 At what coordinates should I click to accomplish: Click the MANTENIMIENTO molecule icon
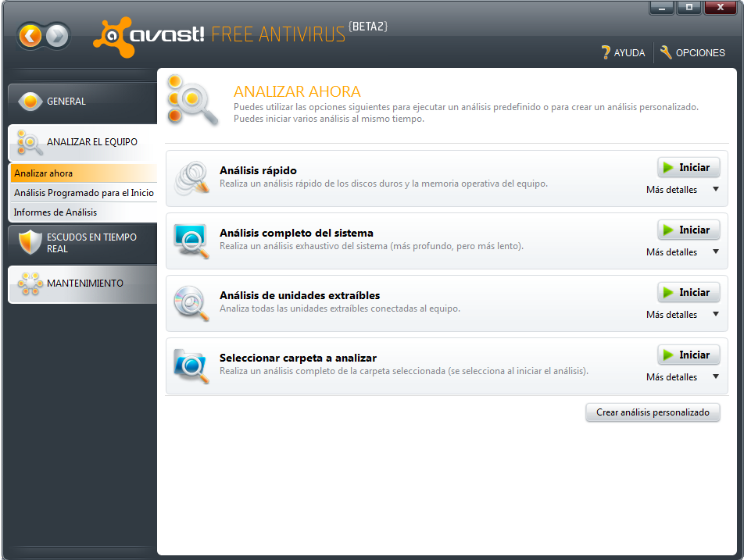pos(30,284)
